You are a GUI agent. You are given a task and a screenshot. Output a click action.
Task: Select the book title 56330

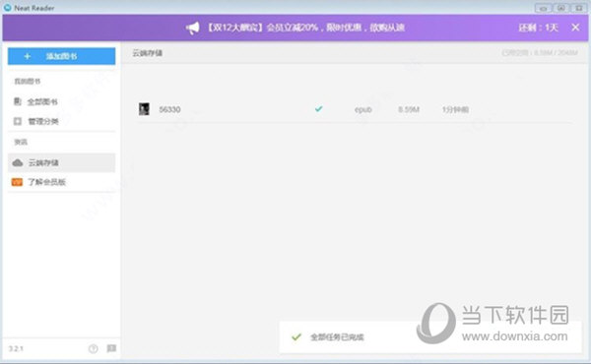point(169,109)
